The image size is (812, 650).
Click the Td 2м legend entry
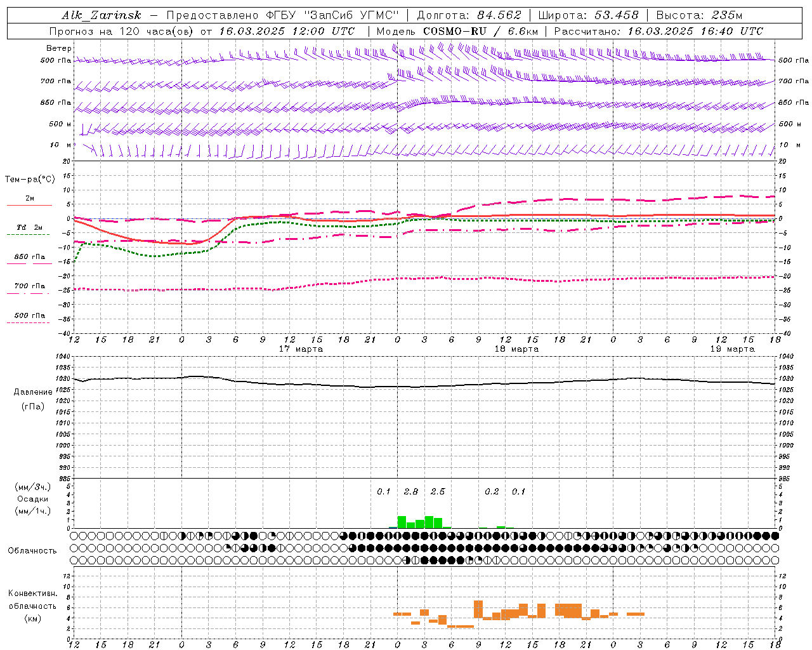[29, 227]
